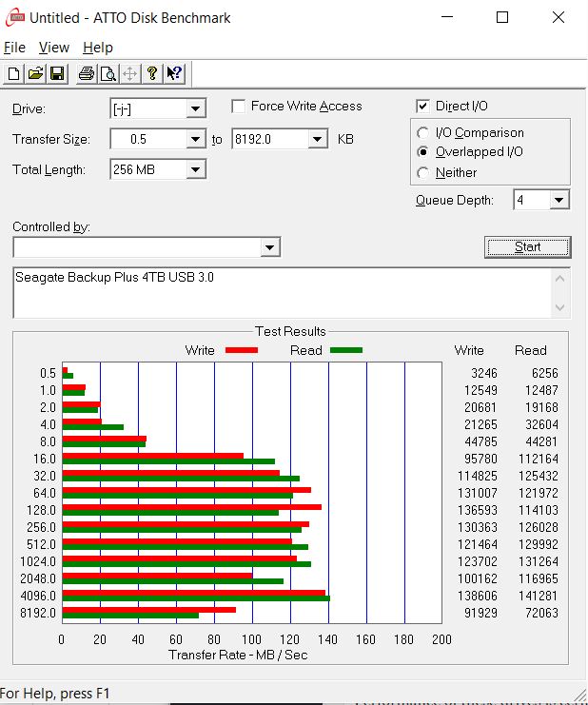The height and width of the screenshot is (705, 588).
Task: Click the 8192.0 transfer size row label
Action: click(x=38, y=613)
